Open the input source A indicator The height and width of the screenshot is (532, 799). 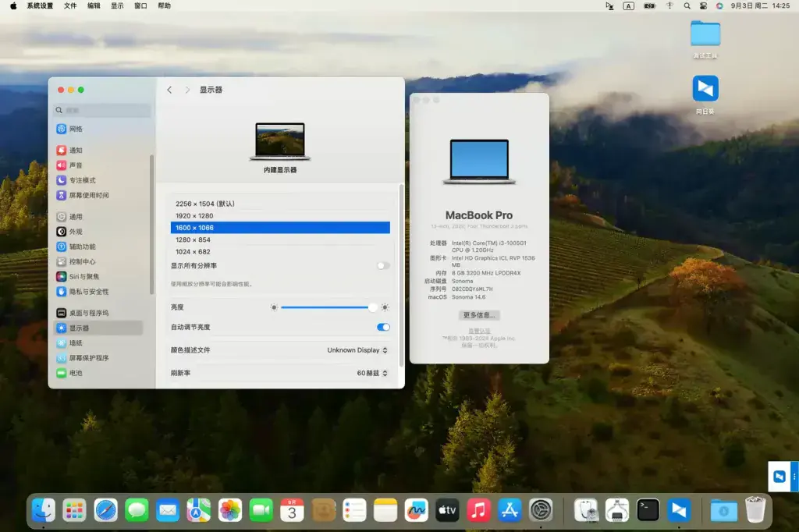pyautogui.click(x=629, y=5)
